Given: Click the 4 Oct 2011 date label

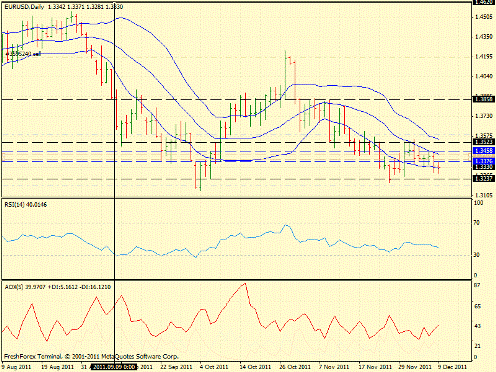Looking at the screenshot, I should point(214,367).
